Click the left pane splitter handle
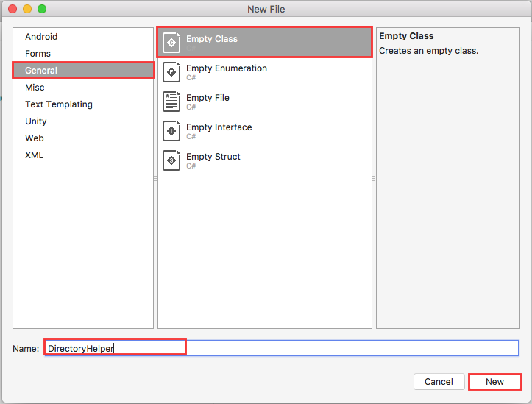 point(155,178)
